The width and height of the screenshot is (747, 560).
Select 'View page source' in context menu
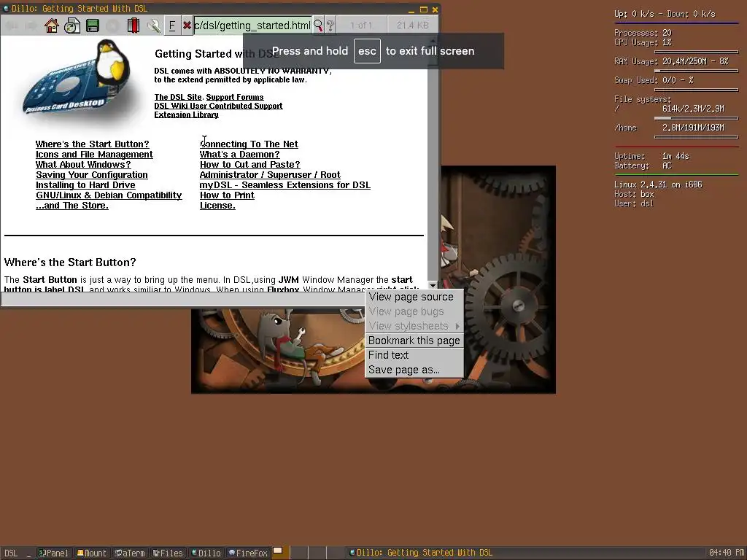[414, 297]
